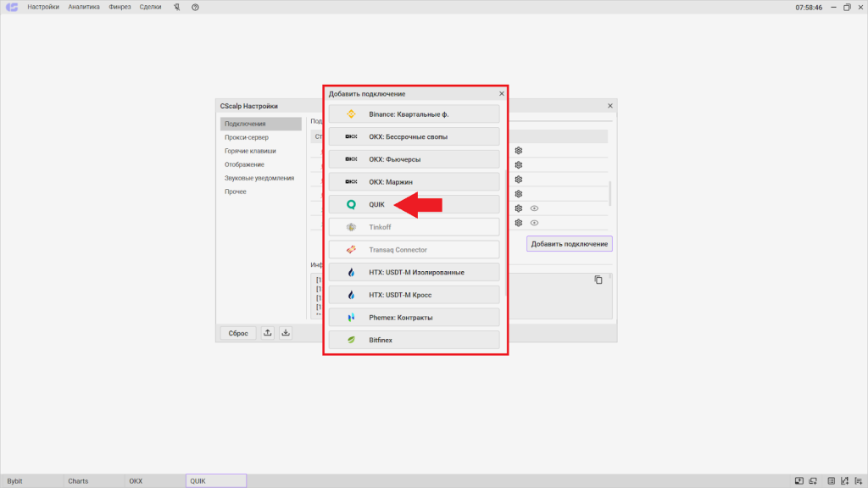The height and width of the screenshot is (488, 868).
Task: Choose OKX: Бессрочные свопы connection
Action: tap(414, 136)
